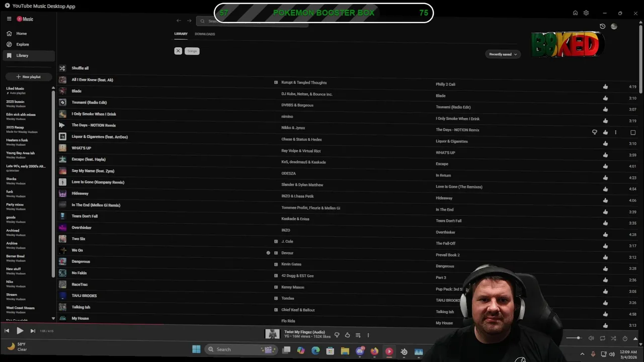The height and width of the screenshot is (362, 644).
Task: Dislike The Days - NOTION Remix row
Action: (x=595, y=132)
